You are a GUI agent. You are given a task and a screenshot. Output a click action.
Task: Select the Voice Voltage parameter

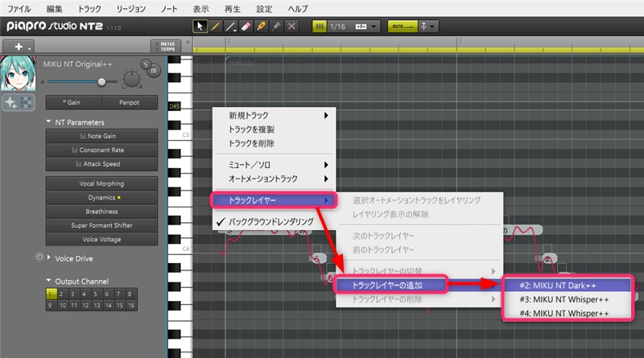pos(101,240)
